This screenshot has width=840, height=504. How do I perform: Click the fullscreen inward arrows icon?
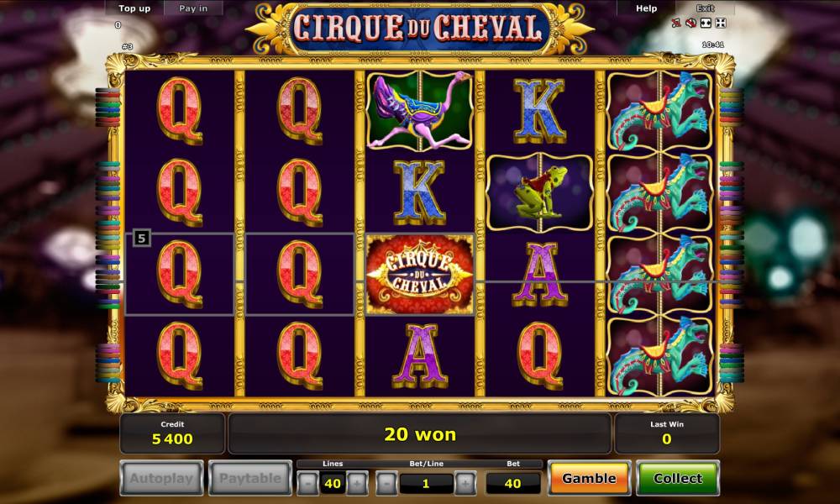point(721,23)
